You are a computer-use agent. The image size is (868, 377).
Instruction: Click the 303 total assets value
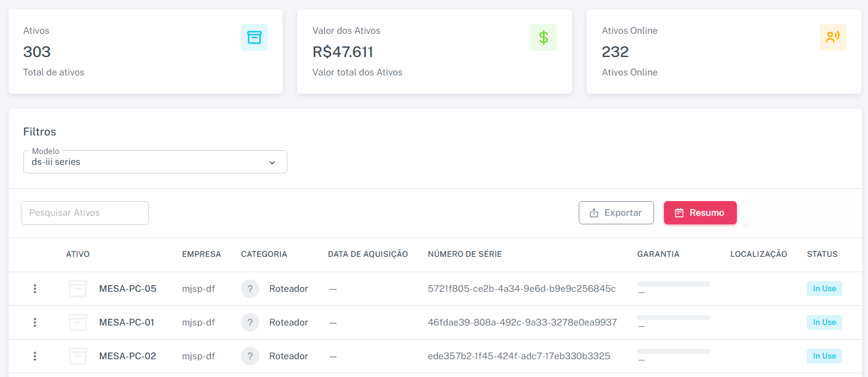coord(37,51)
